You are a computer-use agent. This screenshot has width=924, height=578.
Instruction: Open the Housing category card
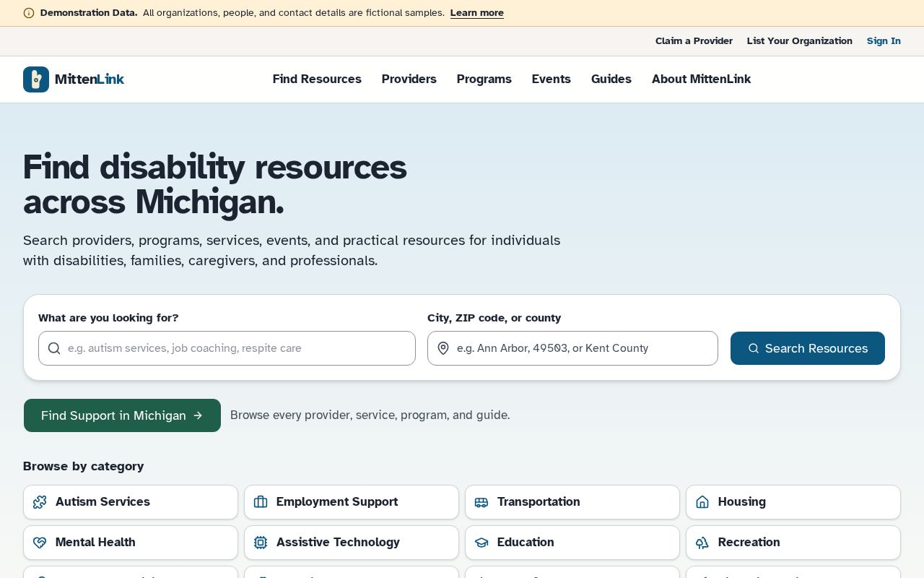pos(793,502)
